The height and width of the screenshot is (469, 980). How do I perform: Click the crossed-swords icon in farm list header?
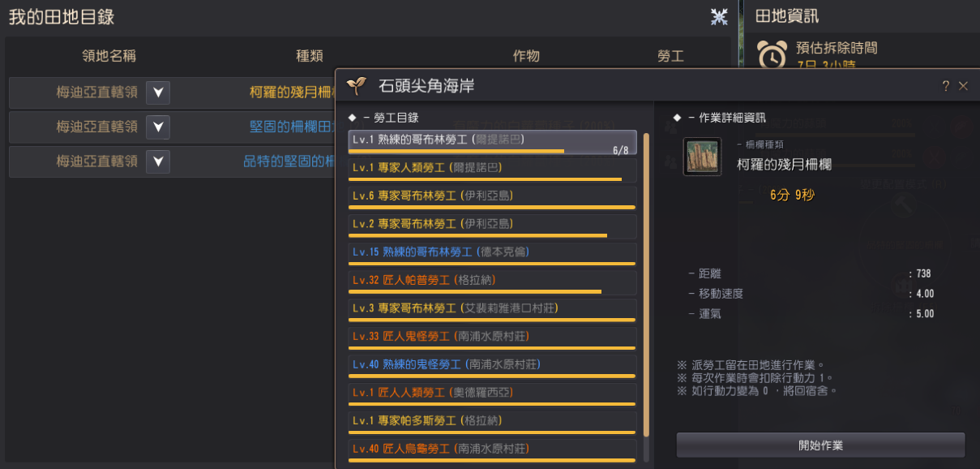[x=718, y=16]
